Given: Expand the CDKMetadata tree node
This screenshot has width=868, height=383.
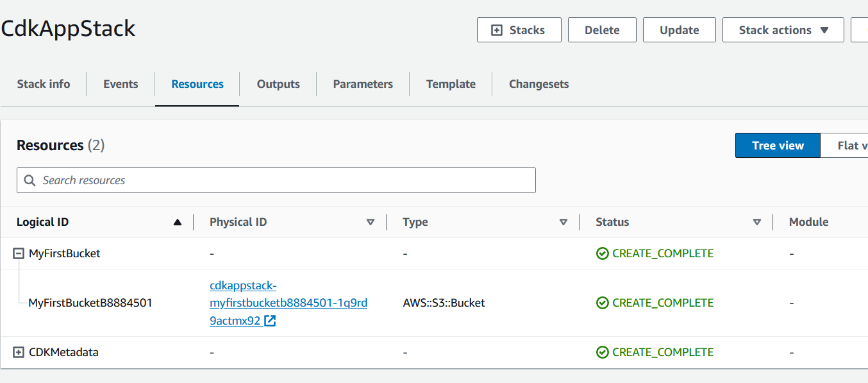Looking at the screenshot, I should pyautogui.click(x=19, y=352).
